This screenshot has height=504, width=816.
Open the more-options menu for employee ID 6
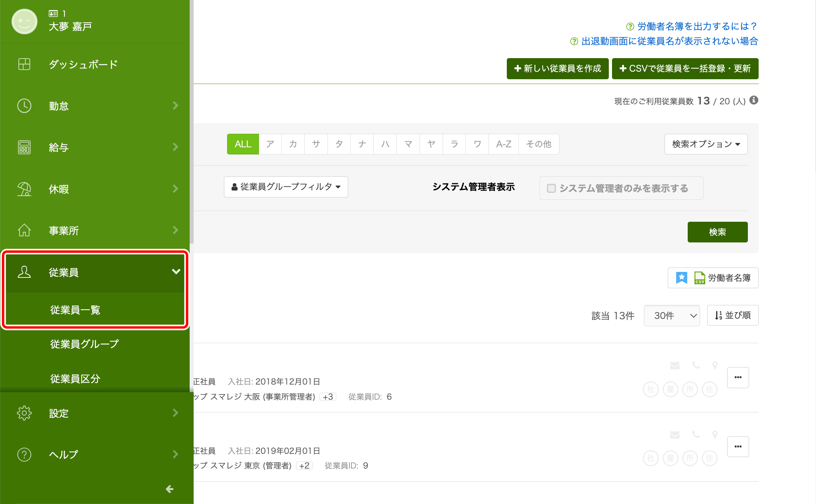pos(738,377)
